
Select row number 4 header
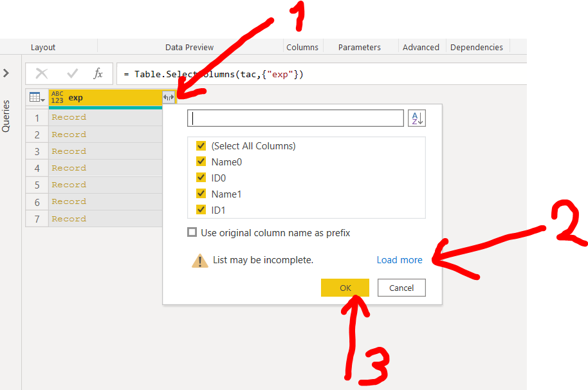[37, 168]
